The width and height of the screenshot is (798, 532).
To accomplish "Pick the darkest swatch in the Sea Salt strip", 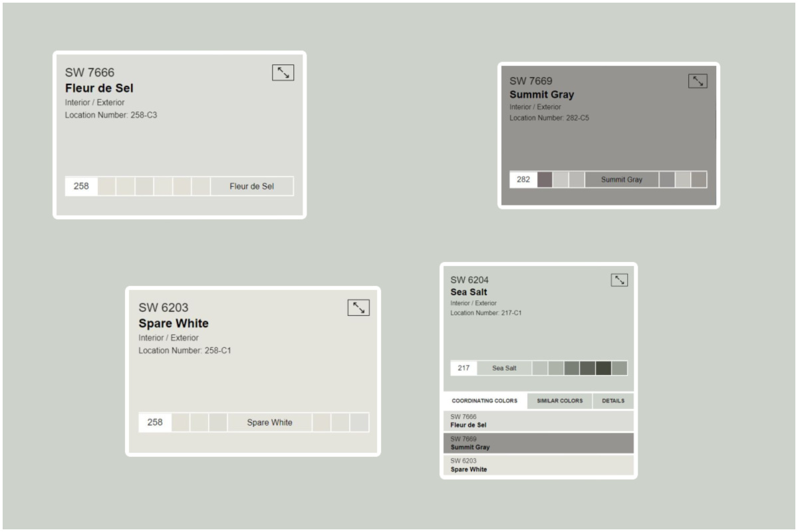I will click(603, 368).
